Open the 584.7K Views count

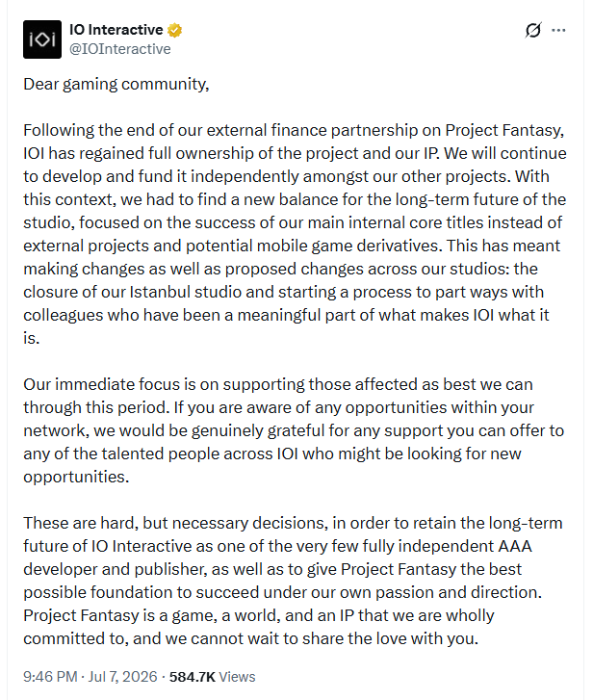pos(212,676)
